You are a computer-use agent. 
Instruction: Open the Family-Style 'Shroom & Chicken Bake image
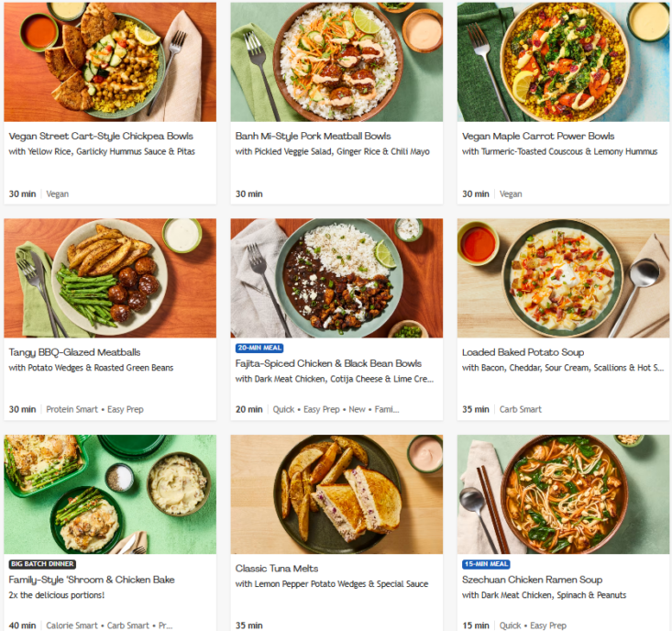coord(110,494)
